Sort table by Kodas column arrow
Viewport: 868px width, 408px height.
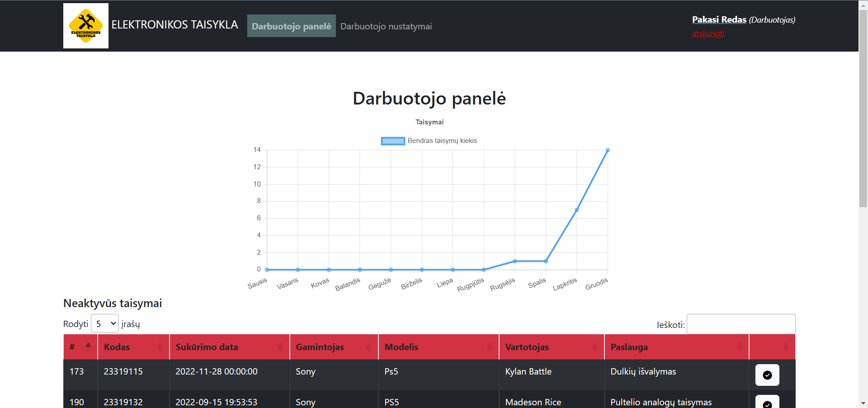160,347
